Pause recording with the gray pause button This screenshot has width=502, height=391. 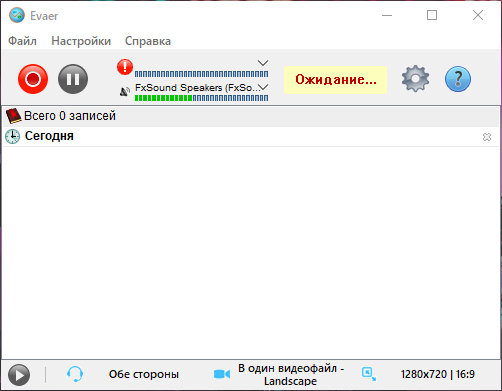point(73,79)
